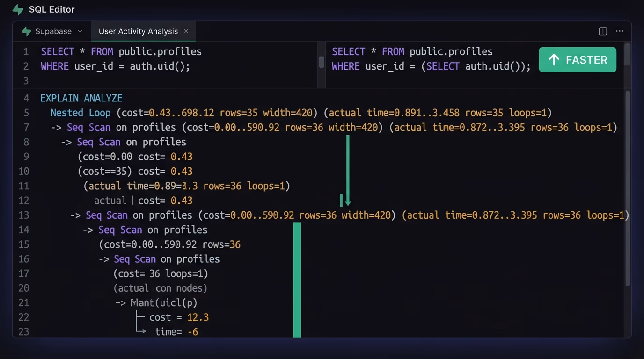Click 'time= -6' on line 23
The image size is (644, 359).
click(x=176, y=332)
